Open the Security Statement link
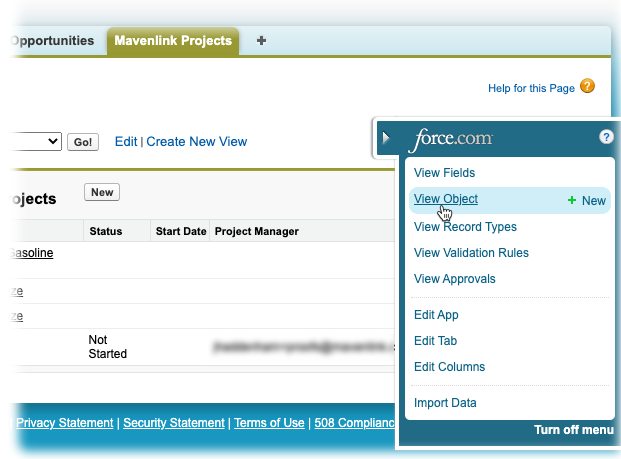This screenshot has height=459, width=621. click(174, 423)
